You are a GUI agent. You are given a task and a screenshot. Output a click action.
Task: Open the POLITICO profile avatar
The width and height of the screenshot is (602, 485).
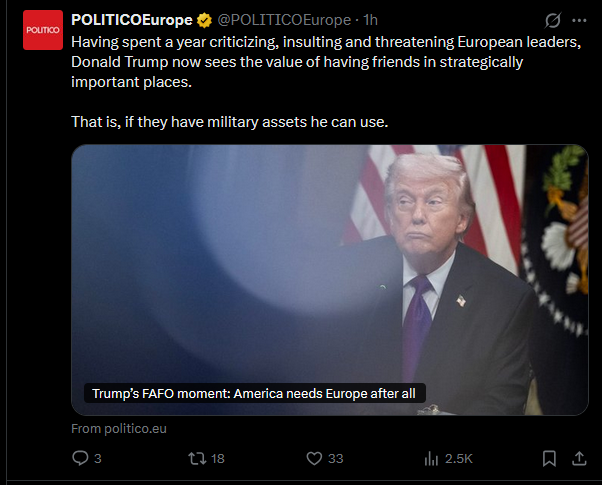[x=43, y=30]
